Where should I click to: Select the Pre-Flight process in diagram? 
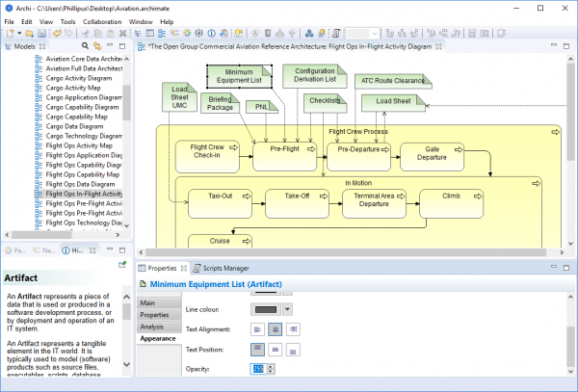[x=284, y=157]
